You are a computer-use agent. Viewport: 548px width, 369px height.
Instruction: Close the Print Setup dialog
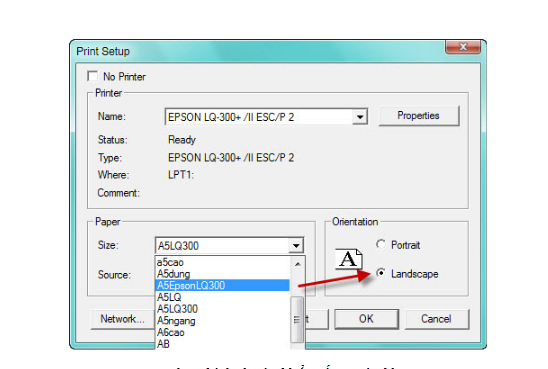463,46
